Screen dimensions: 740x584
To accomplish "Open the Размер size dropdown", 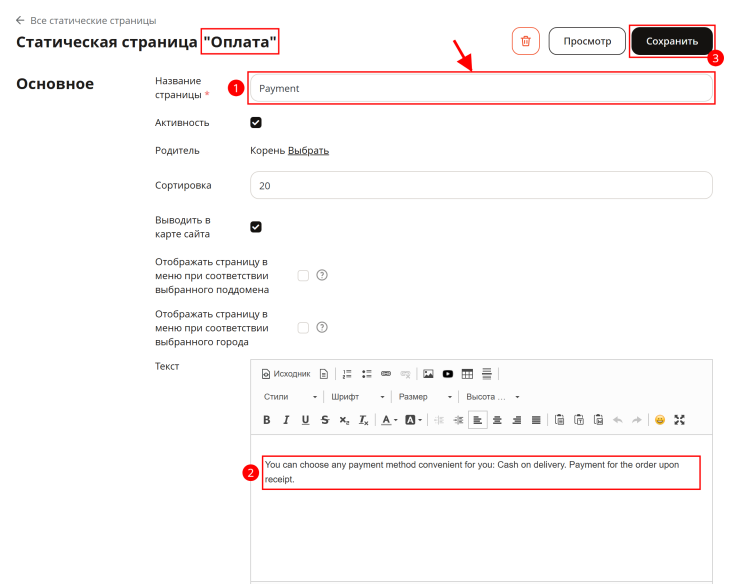I will tap(425, 397).
